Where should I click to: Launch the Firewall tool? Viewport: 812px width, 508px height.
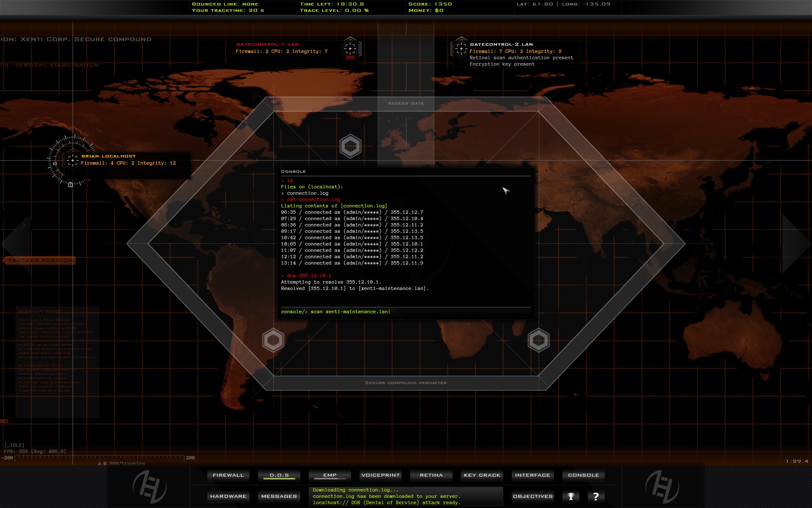tap(228, 475)
